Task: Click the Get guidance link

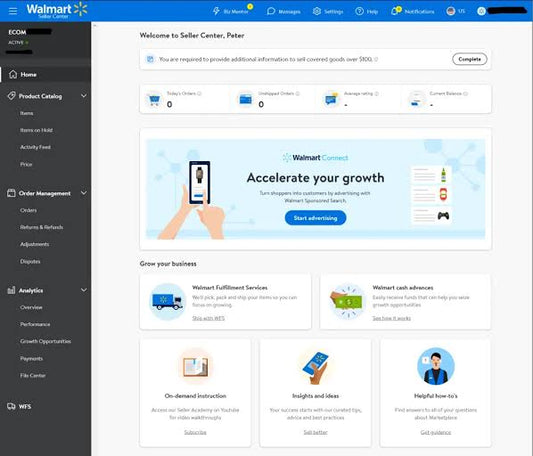Action: pos(436,432)
